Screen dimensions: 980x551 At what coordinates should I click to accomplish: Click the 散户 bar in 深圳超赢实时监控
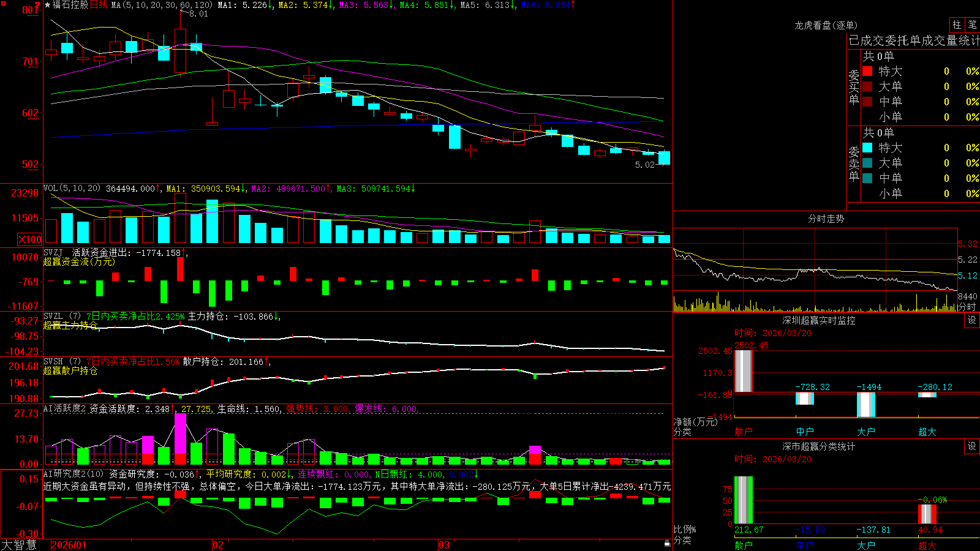(744, 371)
